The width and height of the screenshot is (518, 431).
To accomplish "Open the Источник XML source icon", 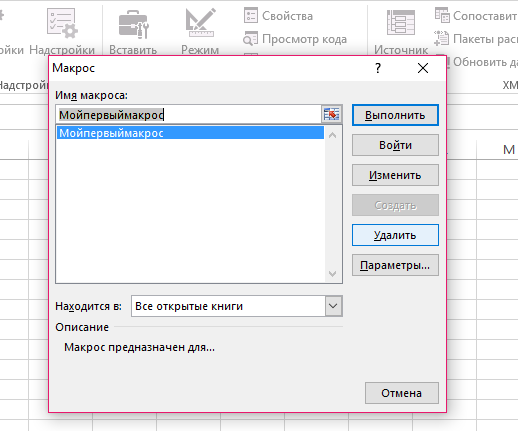I will (x=401, y=23).
